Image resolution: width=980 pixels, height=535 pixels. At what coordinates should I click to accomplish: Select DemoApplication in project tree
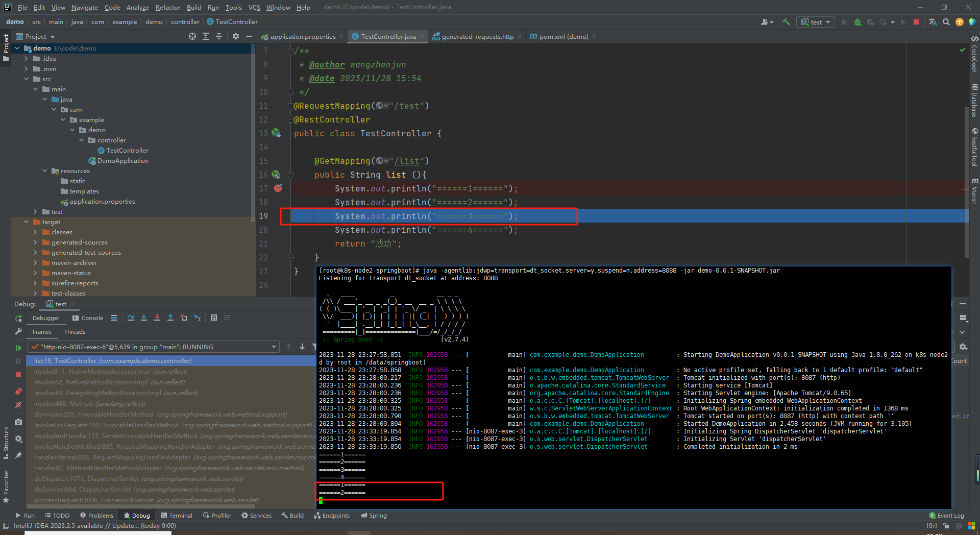[x=122, y=161]
